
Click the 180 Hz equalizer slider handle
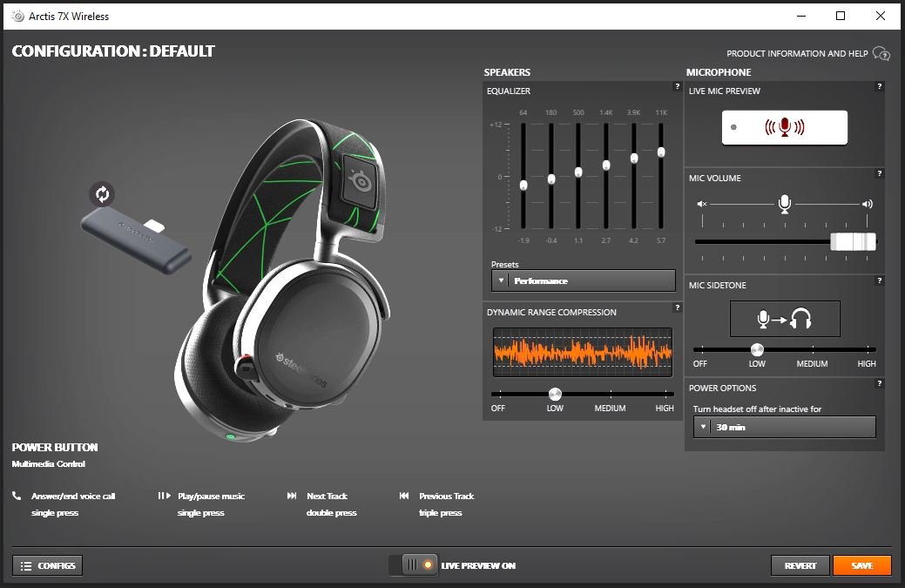pos(551,179)
